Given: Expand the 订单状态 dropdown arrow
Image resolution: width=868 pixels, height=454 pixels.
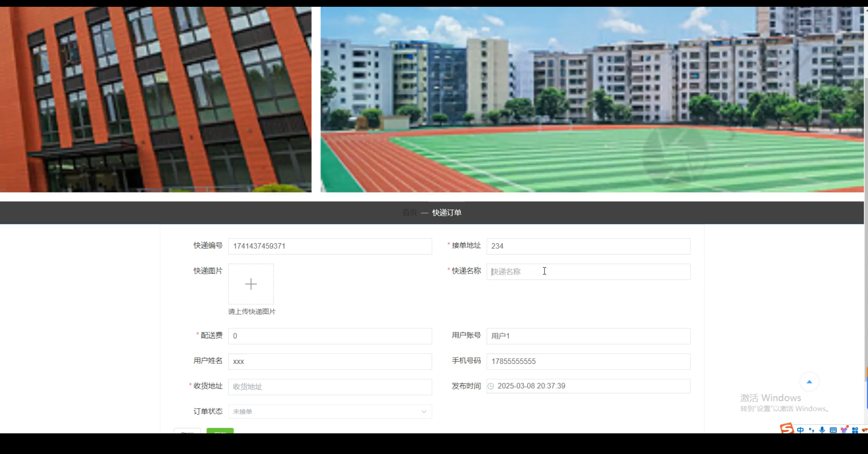Looking at the screenshot, I should [x=423, y=412].
